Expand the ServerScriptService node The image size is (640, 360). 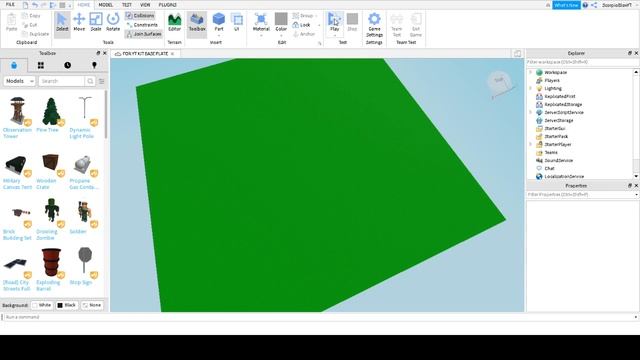531,112
